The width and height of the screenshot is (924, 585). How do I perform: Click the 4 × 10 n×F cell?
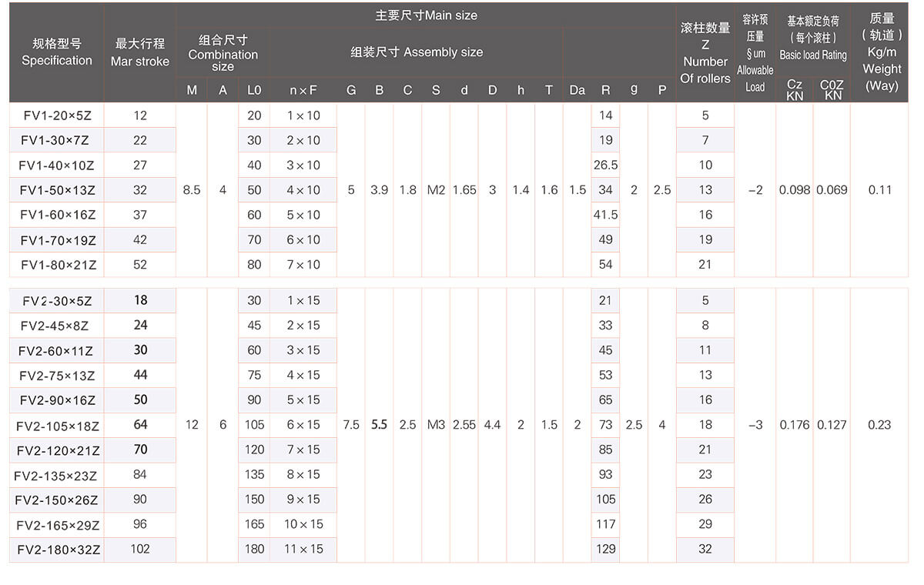click(x=303, y=190)
